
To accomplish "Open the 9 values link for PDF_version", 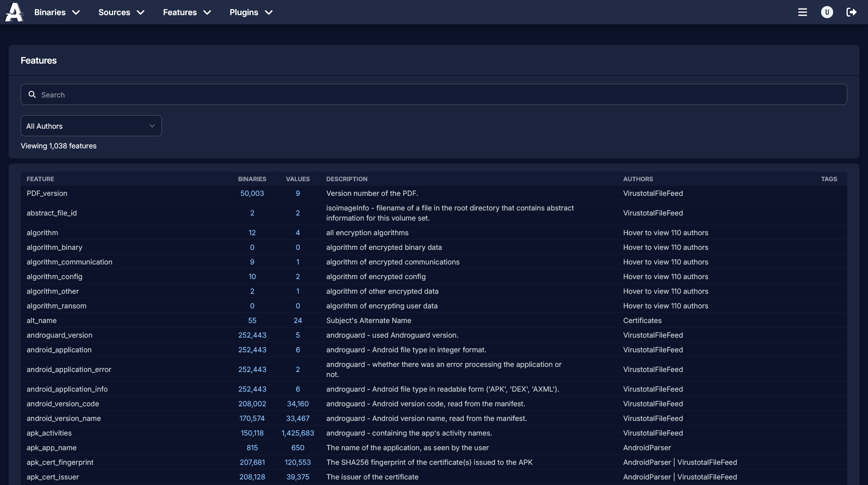I will [x=298, y=193].
